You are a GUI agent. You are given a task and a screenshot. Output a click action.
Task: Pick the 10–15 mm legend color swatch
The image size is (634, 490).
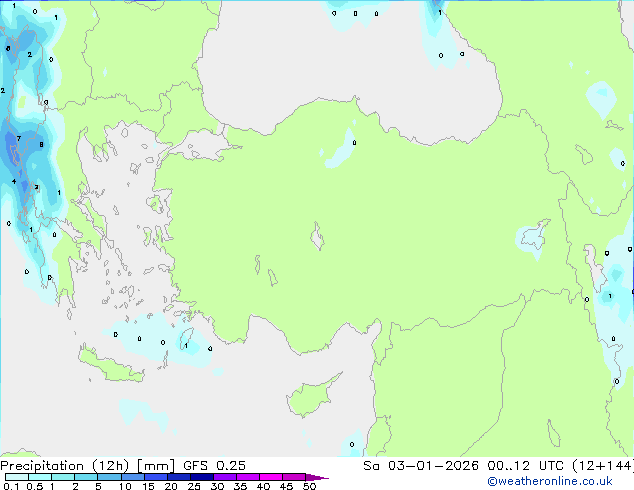132,477
